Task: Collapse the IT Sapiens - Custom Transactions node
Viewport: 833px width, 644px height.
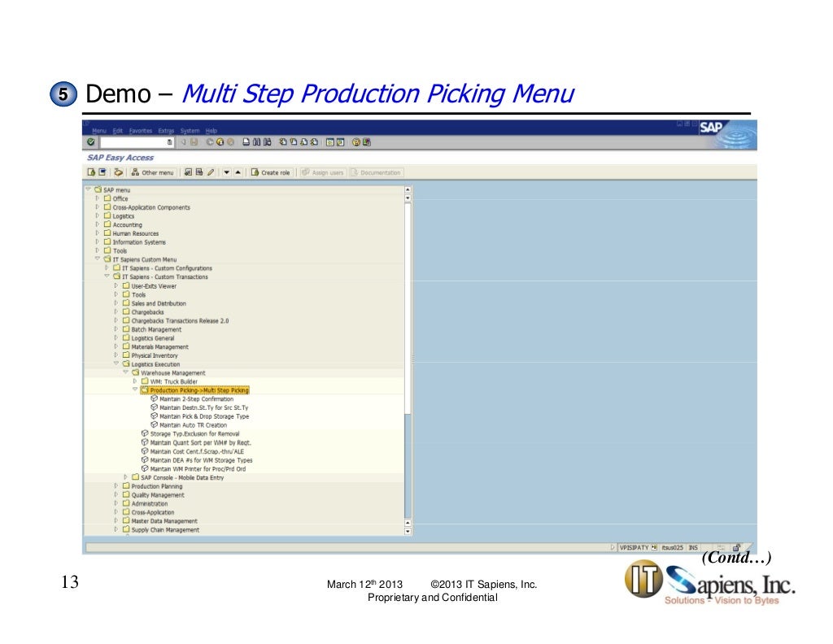Action: click(x=107, y=276)
